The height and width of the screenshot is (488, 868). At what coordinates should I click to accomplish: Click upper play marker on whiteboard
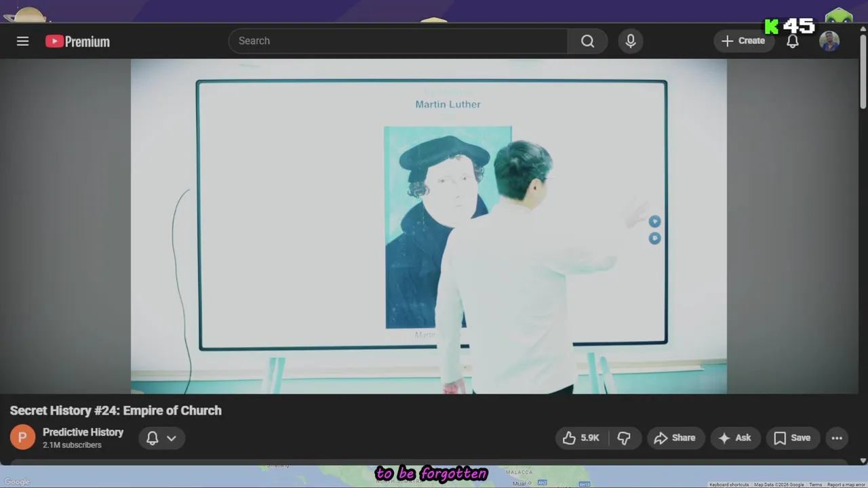(x=654, y=222)
